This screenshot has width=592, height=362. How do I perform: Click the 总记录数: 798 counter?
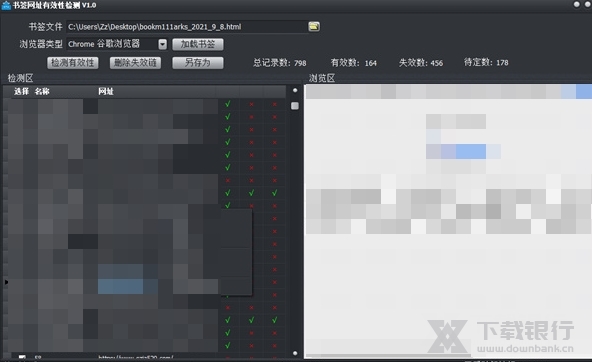(x=280, y=63)
